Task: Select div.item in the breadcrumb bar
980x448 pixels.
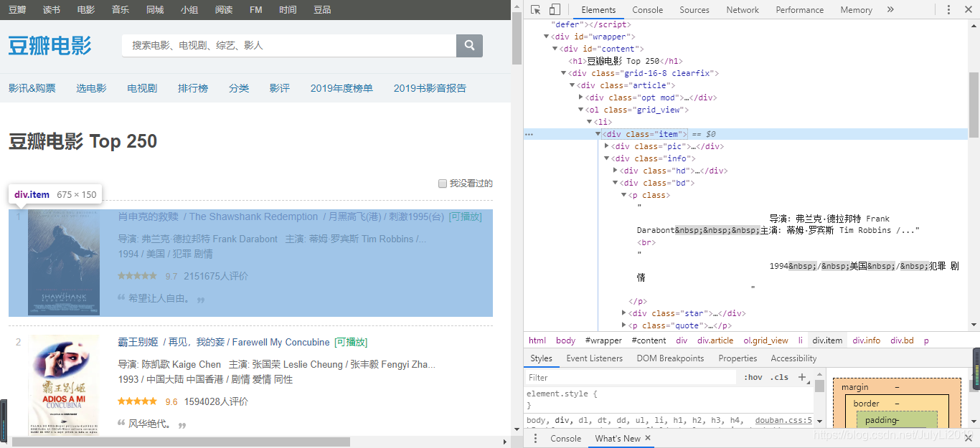Action: point(827,340)
